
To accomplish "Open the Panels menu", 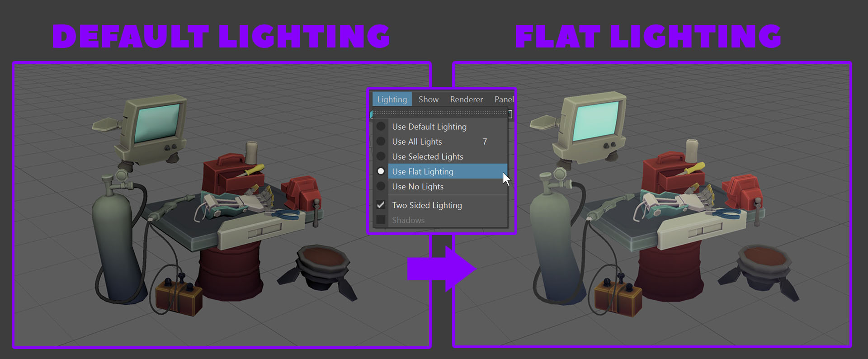I will [504, 99].
